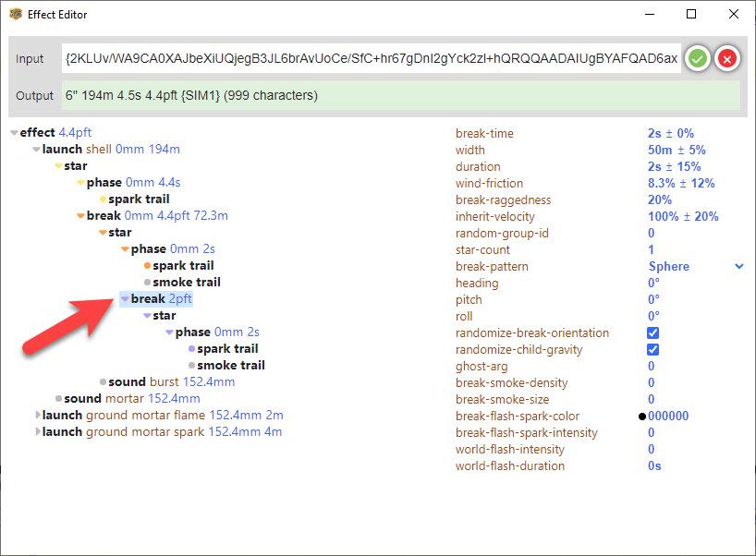Edit world-flash-intensity value 0

tap(651, 450)
